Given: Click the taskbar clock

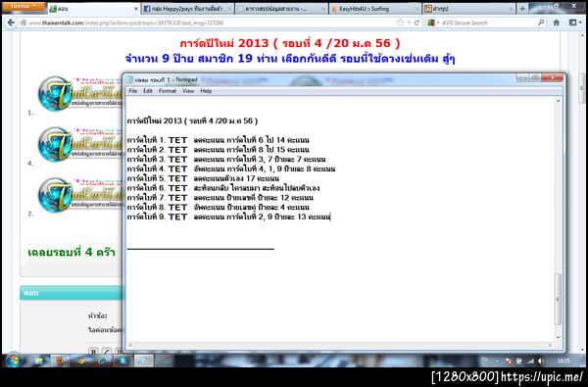Looking at the screenshot, I should point(563,362).
